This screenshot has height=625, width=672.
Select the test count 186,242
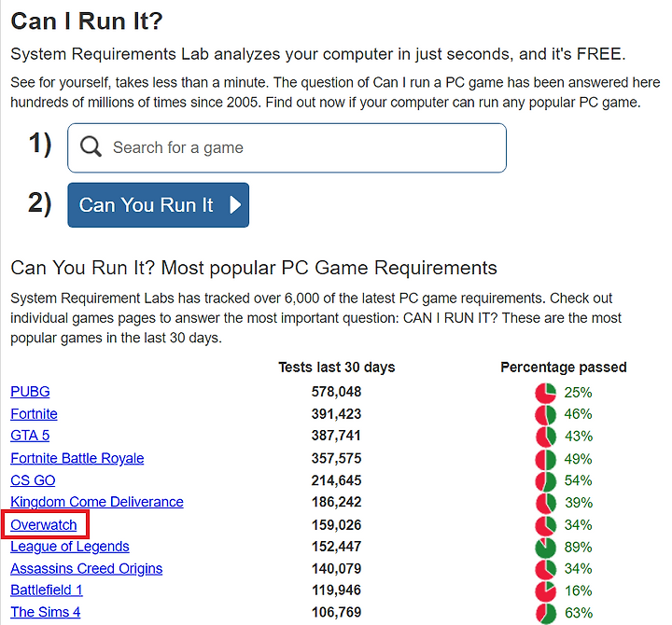coord(336,502)
